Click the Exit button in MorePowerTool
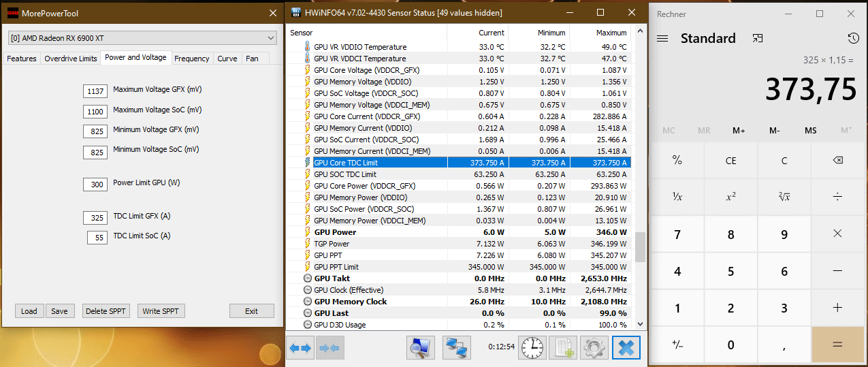 (x=252, y=311)
